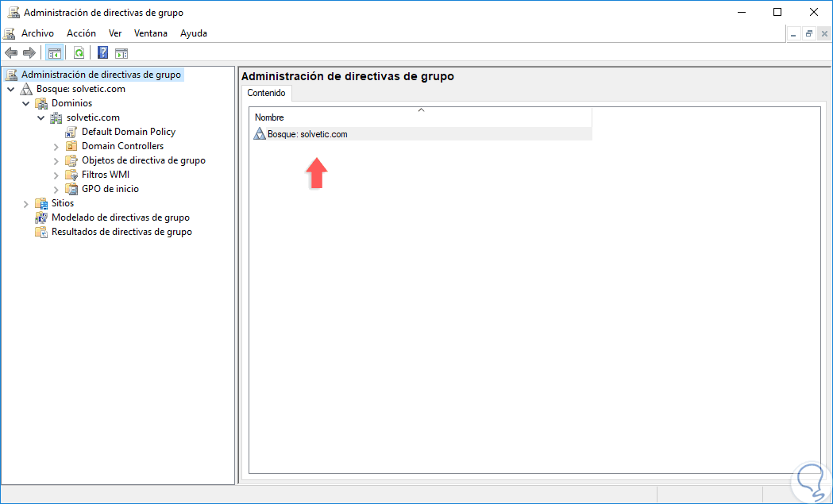
Task: Click the Objetos de directiva de grupo icon
Action: coord(71,160)
